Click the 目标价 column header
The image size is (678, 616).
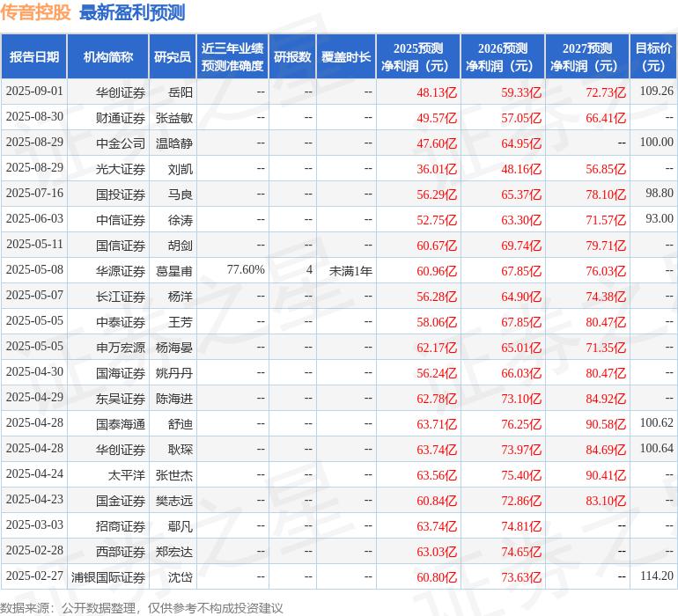[x=653, y=56]
